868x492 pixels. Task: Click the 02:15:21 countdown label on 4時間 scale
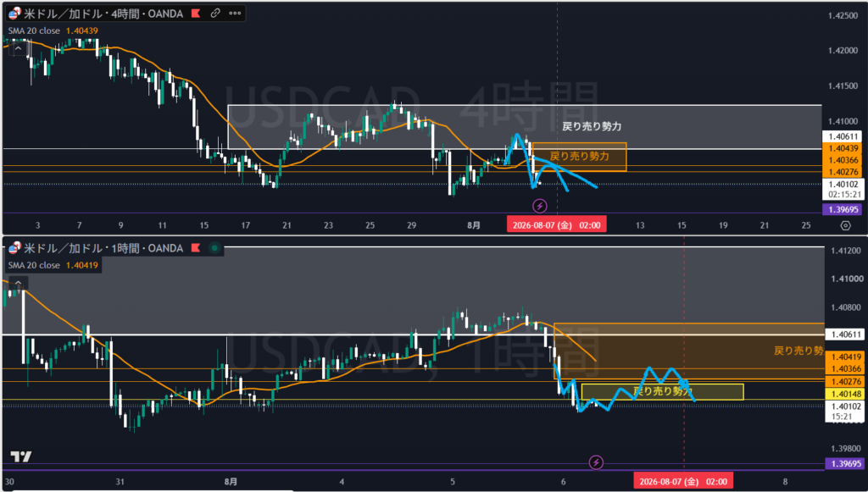click(843, 195)
